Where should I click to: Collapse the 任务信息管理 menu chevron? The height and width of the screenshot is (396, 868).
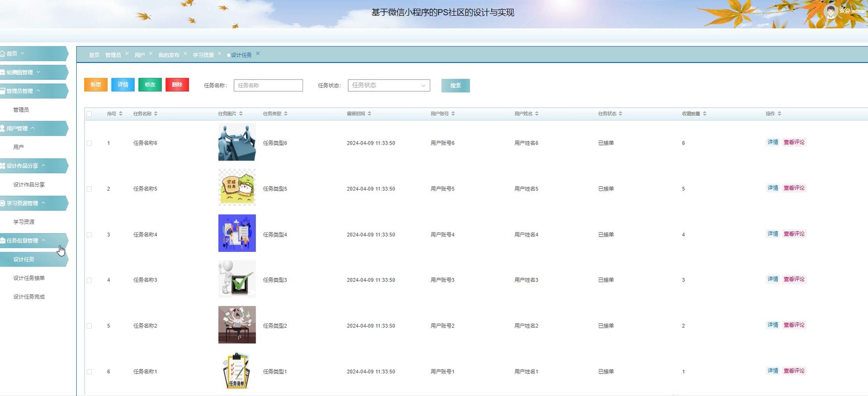click(44, 241)
